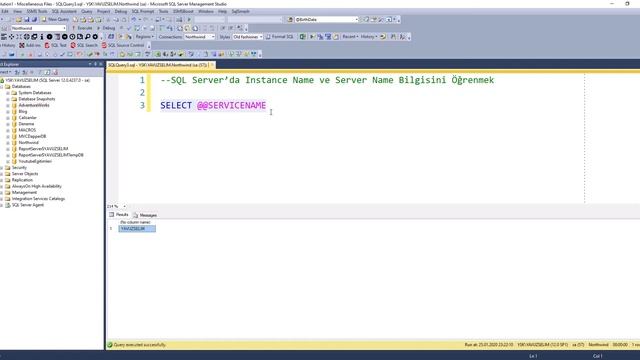640x360 pixels.
Task: Expand the MACROS database node
Action: (8, 130)
